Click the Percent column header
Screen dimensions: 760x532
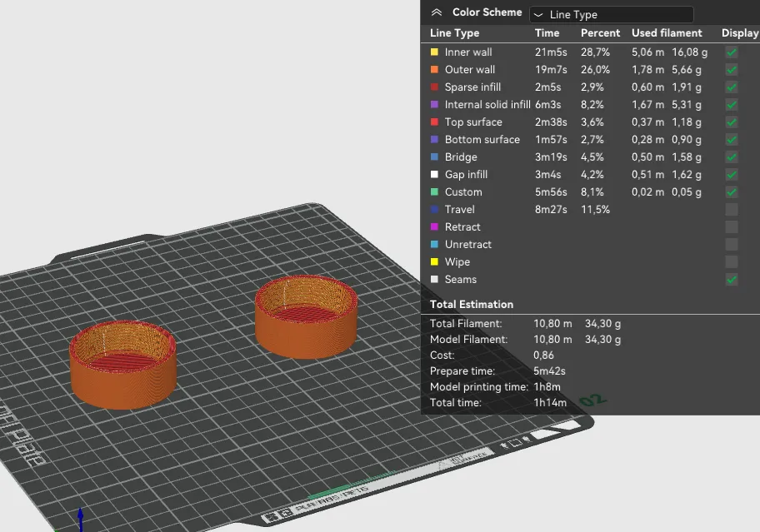click(600, 33)
